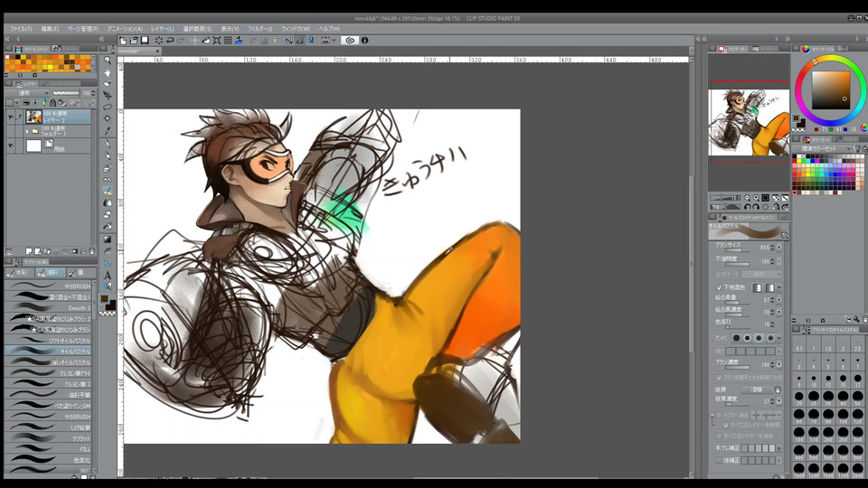Viewport: 868px width, 488px height.
Task: Select the Hand move tool
Action: click(x=108, y=72)
